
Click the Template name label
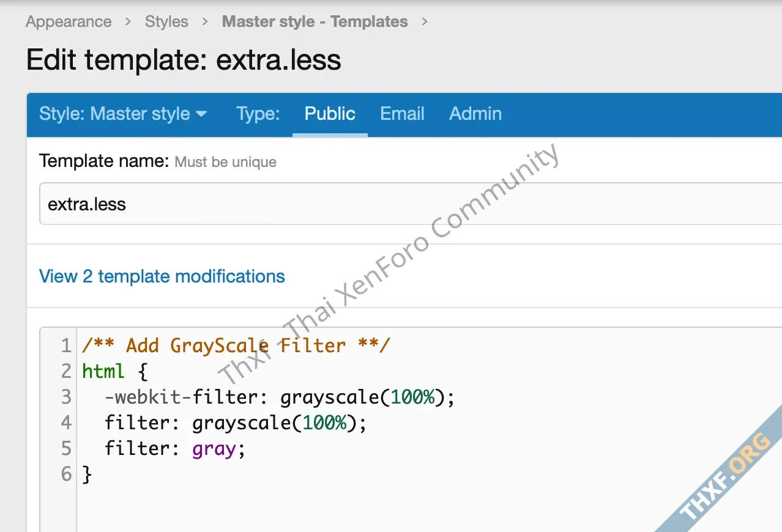103,161
